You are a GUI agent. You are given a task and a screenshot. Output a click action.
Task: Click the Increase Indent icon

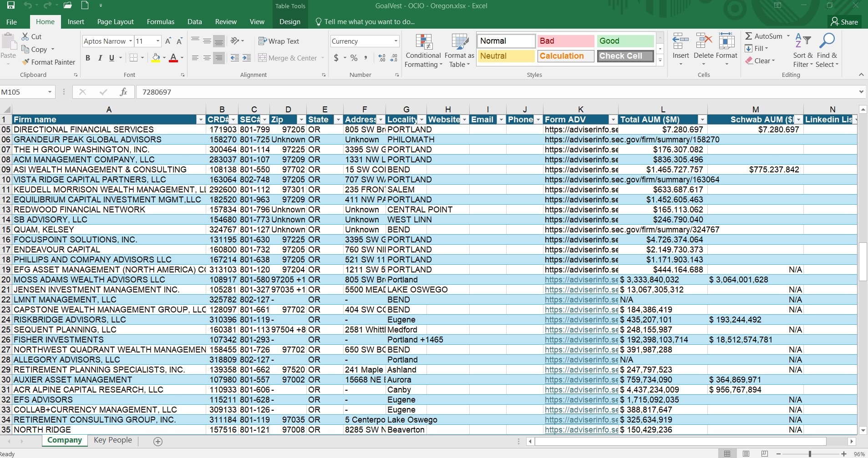coord(247,58)
